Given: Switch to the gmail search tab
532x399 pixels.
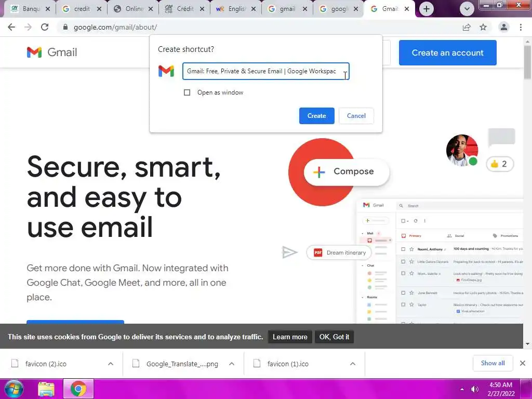Looking at the screenshot, I should (x=287, y=9).
